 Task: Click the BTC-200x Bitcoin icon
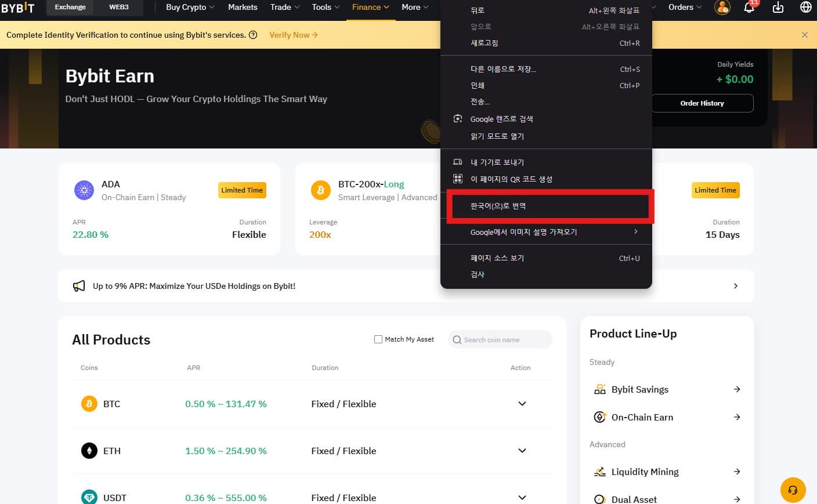point(320,190)
